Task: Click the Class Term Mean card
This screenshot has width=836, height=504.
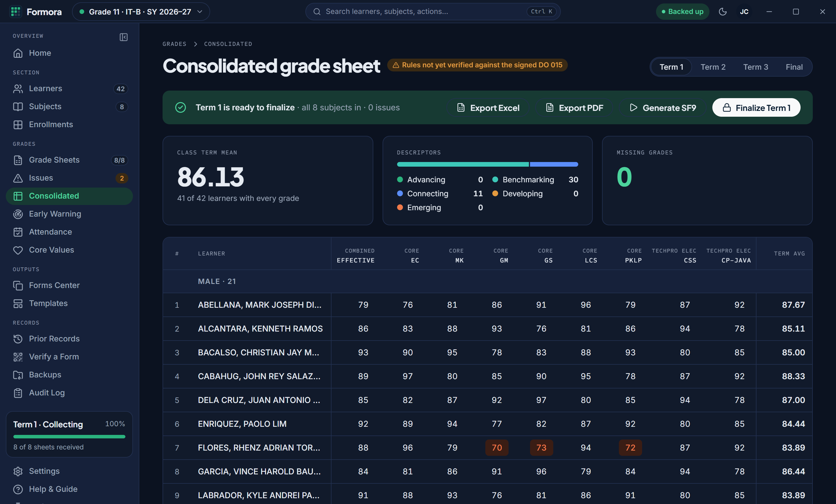Action: pyautogui.click(x=268, y=181)
